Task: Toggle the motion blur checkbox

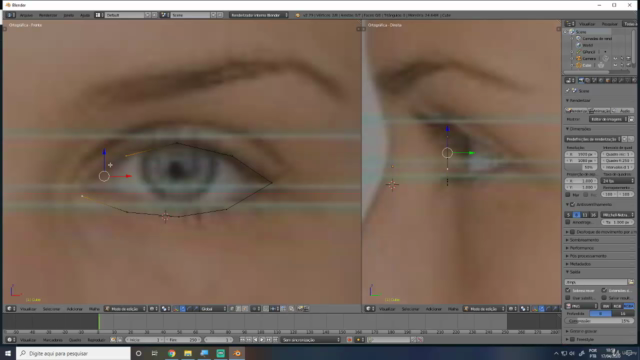Action: [x=573, y=232]
